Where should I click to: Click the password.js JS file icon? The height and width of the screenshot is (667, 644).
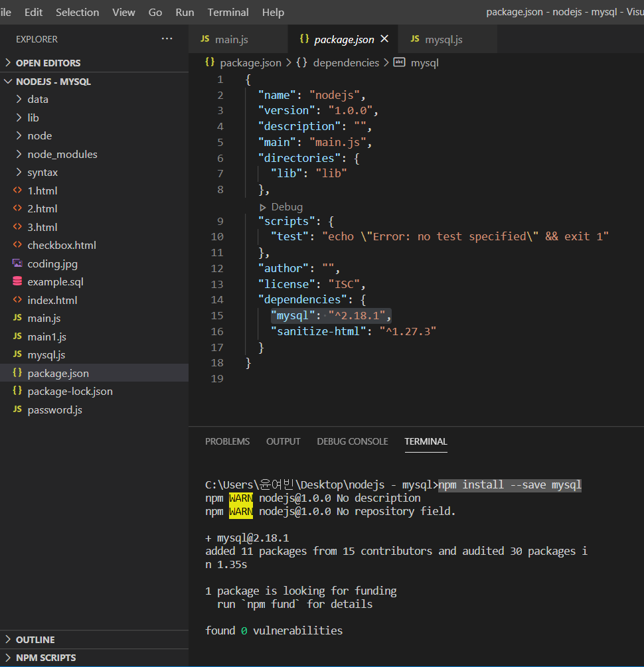(x=17, y=409)
